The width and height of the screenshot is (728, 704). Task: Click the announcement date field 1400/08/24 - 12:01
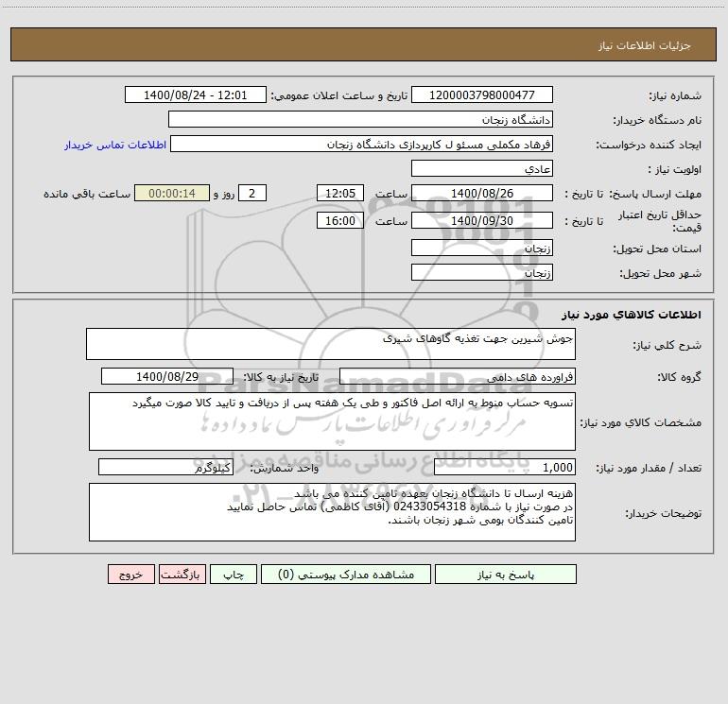[x=196, y=94]
